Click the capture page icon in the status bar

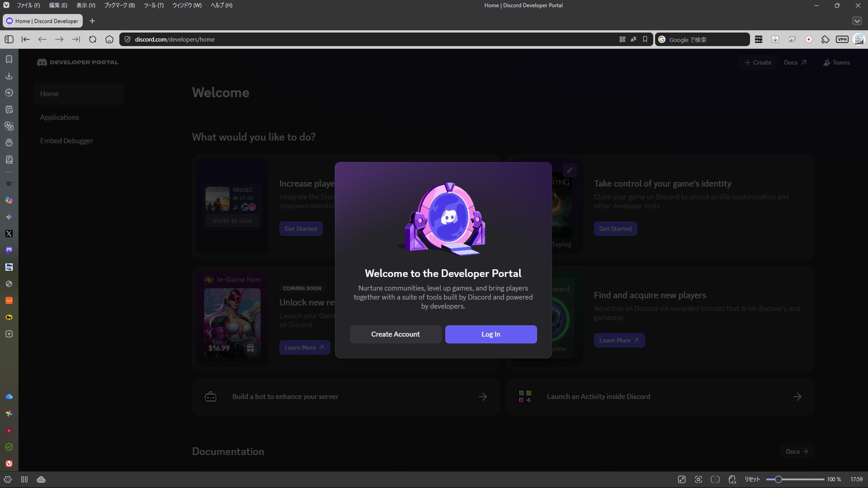(698, 479)
